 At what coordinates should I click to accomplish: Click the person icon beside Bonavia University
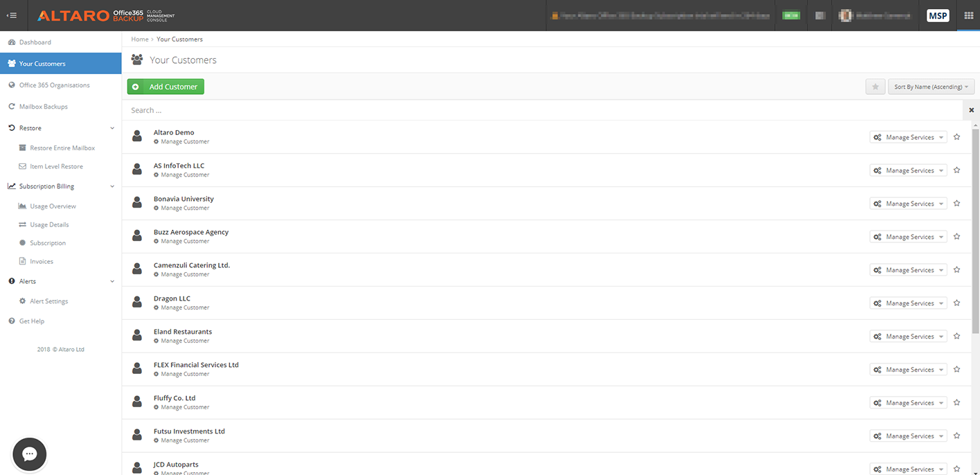137,203
